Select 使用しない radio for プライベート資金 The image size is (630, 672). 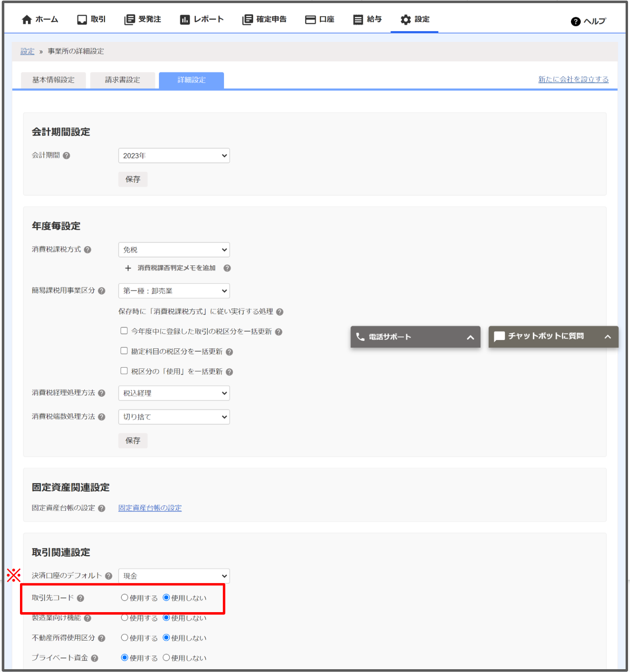(166, 658)
